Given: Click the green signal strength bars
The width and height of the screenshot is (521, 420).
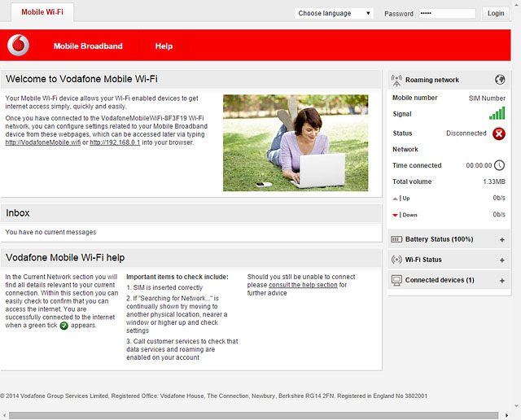Looking at the screenshot, I should (497, 114).
